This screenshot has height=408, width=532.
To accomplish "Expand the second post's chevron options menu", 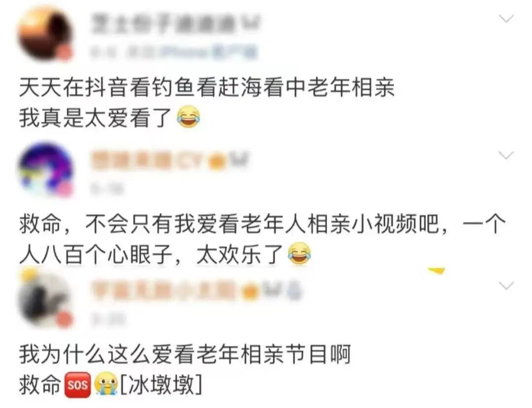I will coord(506,156).
